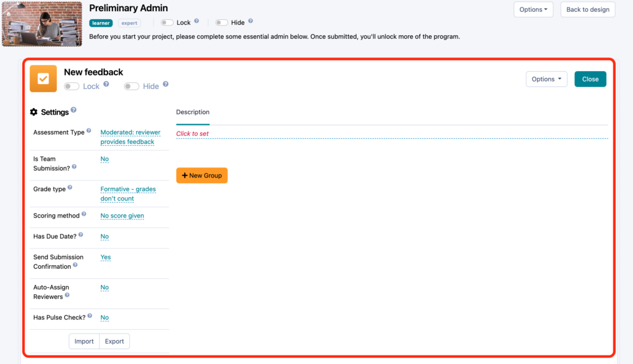The height and width of the screenshot is (364, 633).
Task: Click help icon next to Grade type
Action: click(70, 188)
